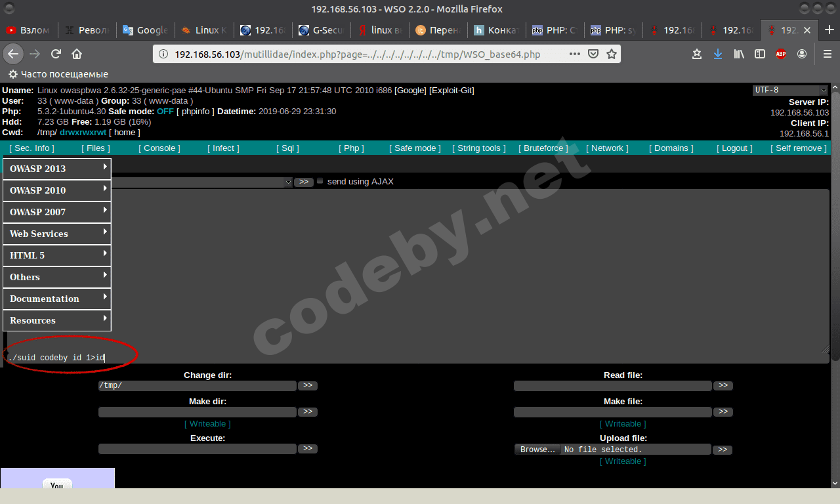Click the Google link beside Uname
Image resolution: width=840 pixels, height=504 pixels.
(x=410, y=91)
